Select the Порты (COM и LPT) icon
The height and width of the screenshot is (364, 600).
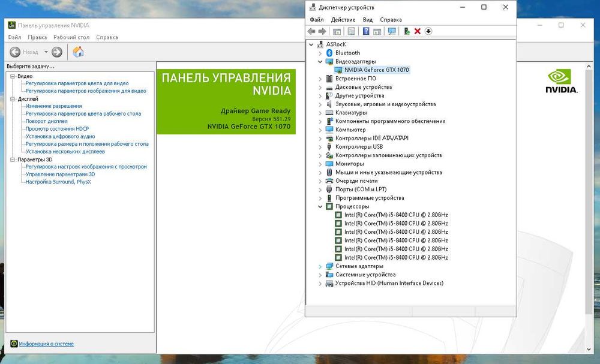coord(329,189)
